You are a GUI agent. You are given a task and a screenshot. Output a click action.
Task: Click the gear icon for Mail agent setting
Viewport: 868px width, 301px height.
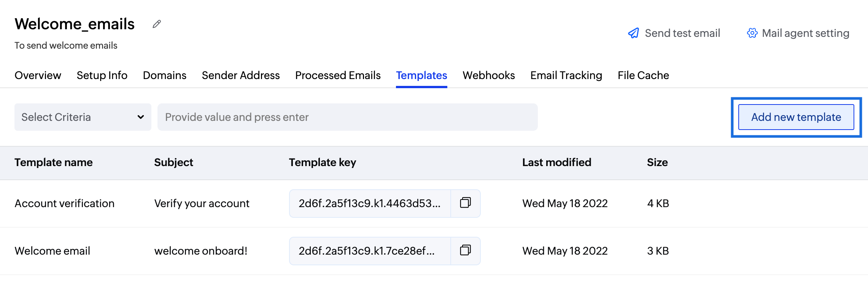[752, 33]
